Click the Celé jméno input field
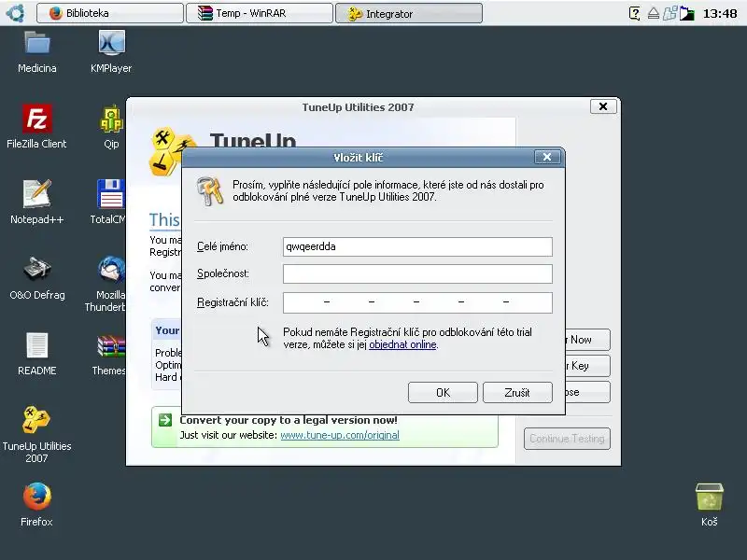 pos(417,246)
